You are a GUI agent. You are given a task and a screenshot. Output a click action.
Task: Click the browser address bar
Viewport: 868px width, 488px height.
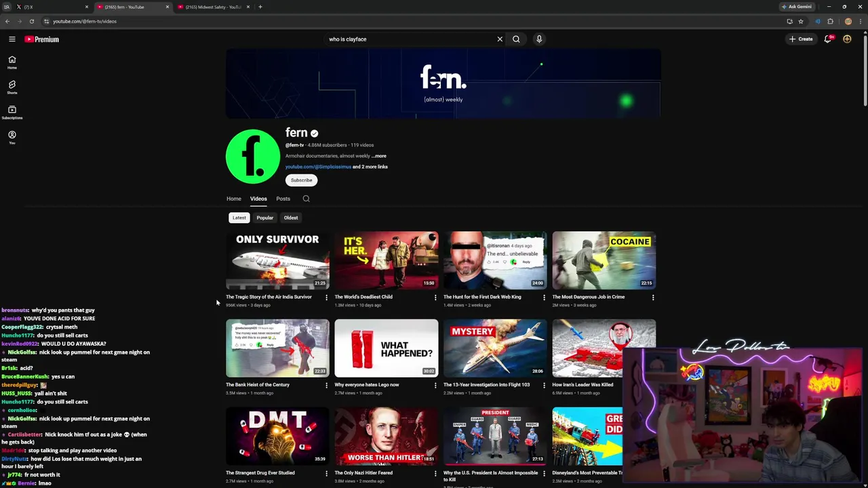click(x=407, y=21)
